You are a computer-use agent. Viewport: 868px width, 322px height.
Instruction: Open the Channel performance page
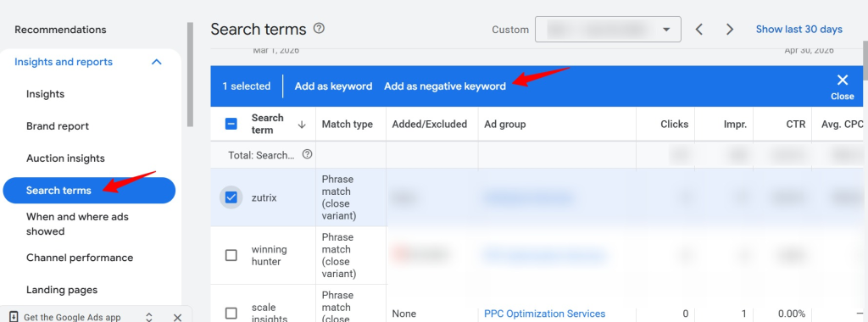point(80,258)
